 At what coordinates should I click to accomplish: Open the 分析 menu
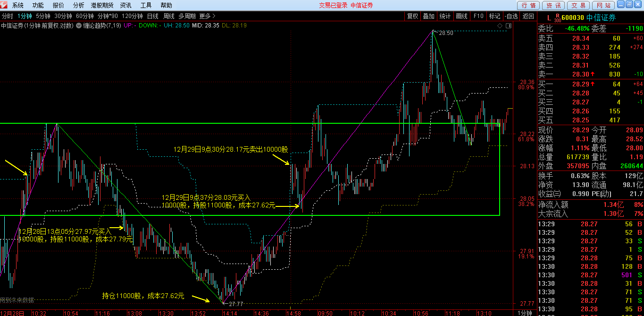click(79, 5)
